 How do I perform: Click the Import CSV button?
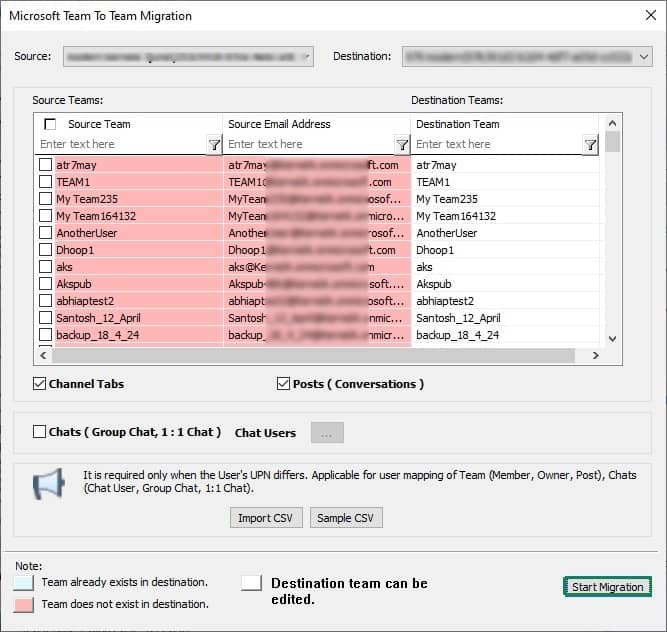pyautogui.click(x=266, y=518)
